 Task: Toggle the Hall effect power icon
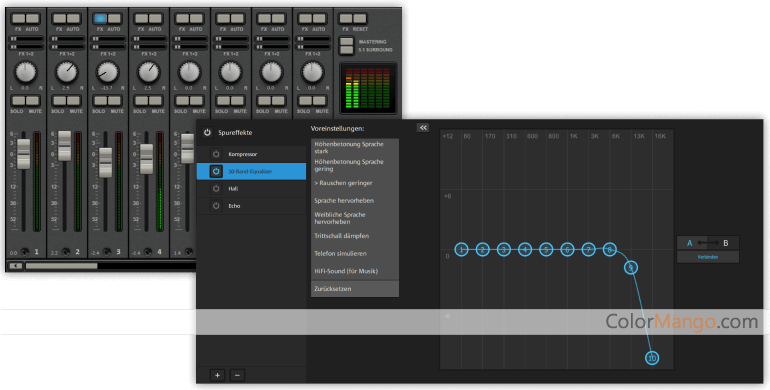point(216,189)
